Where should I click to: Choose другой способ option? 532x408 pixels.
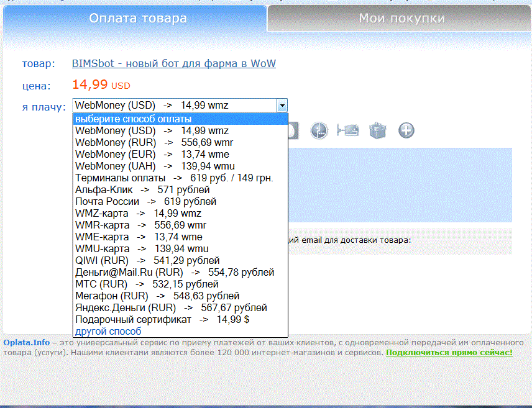pyautogui.click(x=180, y=332)
